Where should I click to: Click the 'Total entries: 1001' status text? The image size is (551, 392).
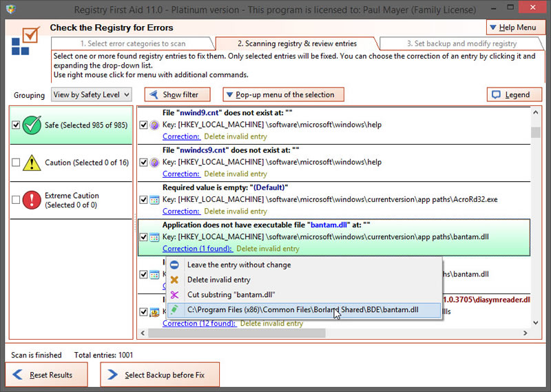click(x=104, y=355)
